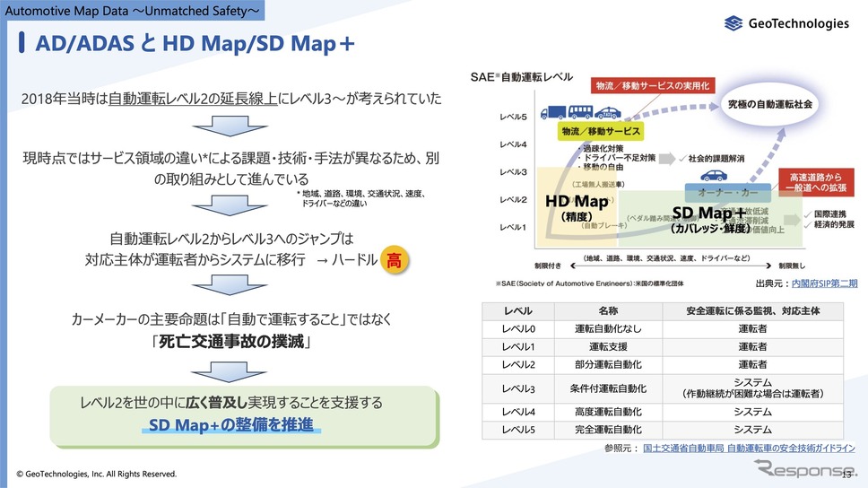The image size is (868, 488).
Task: Click the 死亡交通事故の撲滅 bold text
Action: click(231, 341)
